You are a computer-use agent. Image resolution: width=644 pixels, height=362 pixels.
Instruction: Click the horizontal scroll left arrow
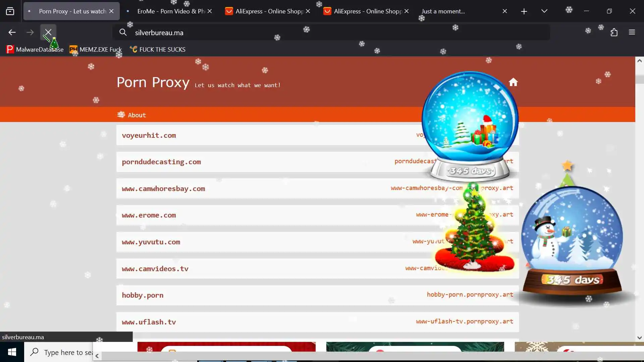click(97, 356)
